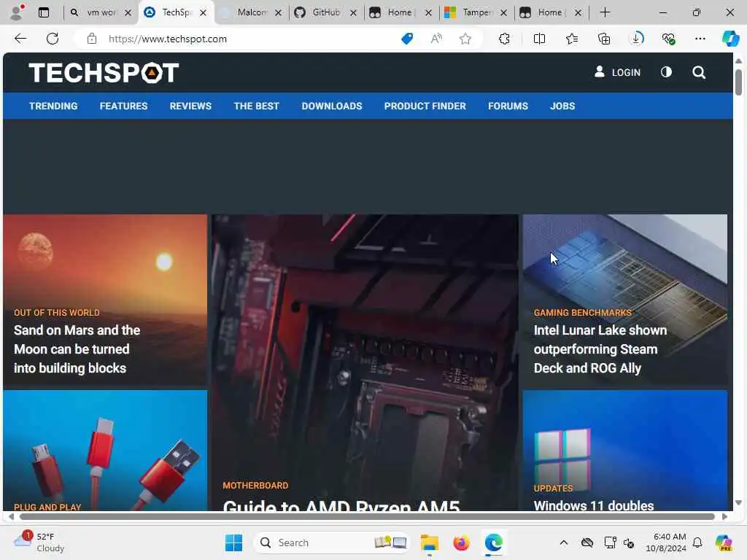The height and width of the screenshot is (560, 747).
Task: Click the horizontal scrollbar bar
Action: (x=367, y=517)
